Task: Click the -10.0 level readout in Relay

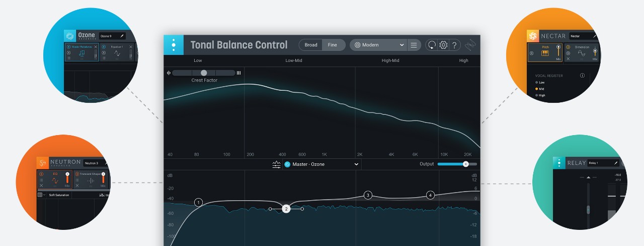Action: [x=618, y=175]
